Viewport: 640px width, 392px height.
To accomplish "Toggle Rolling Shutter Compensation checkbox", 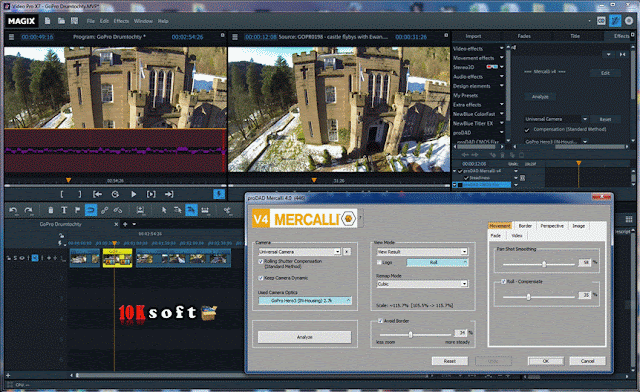I will click(261, 261).
